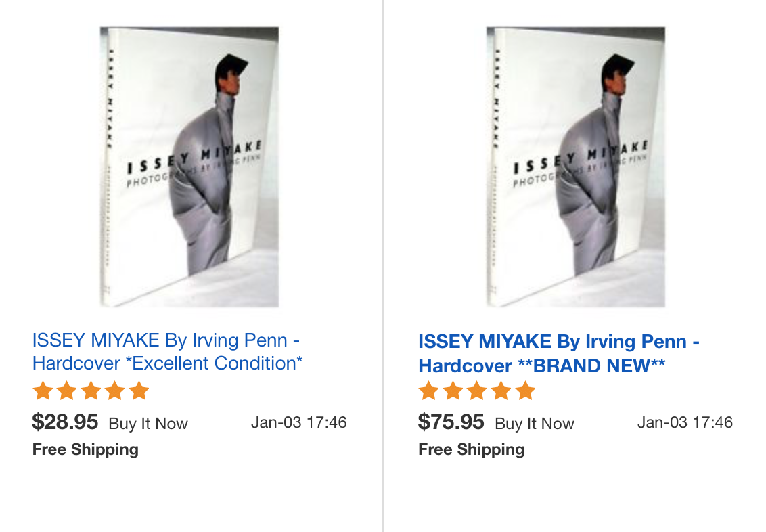Select the $28.95 price
The width and height of the screenshot is (766, 532).
pyautogui.click(x=65, y=422)
